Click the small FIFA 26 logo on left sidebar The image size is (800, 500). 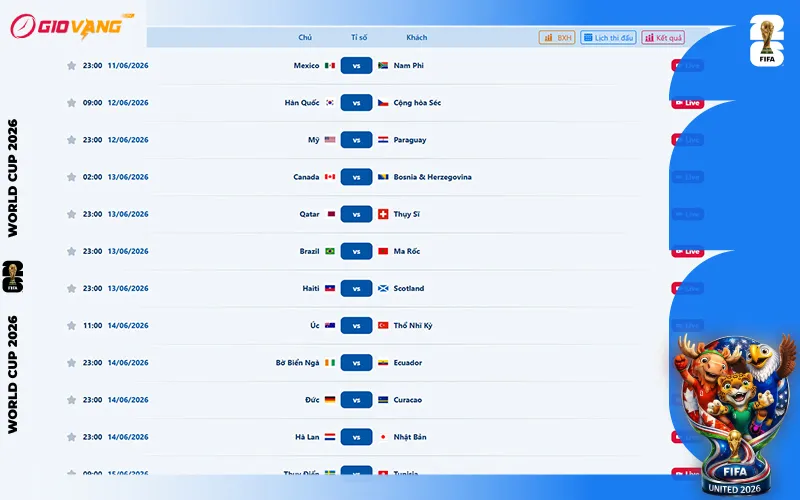(13, 277)
